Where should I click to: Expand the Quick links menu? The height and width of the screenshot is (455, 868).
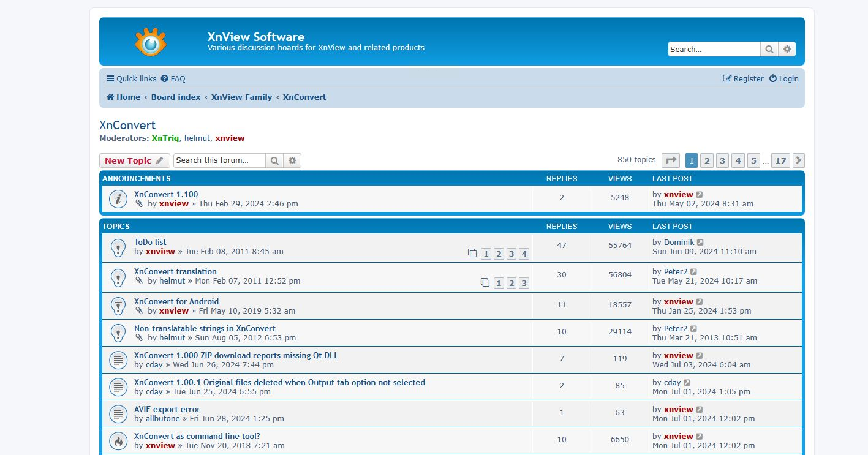131,78
